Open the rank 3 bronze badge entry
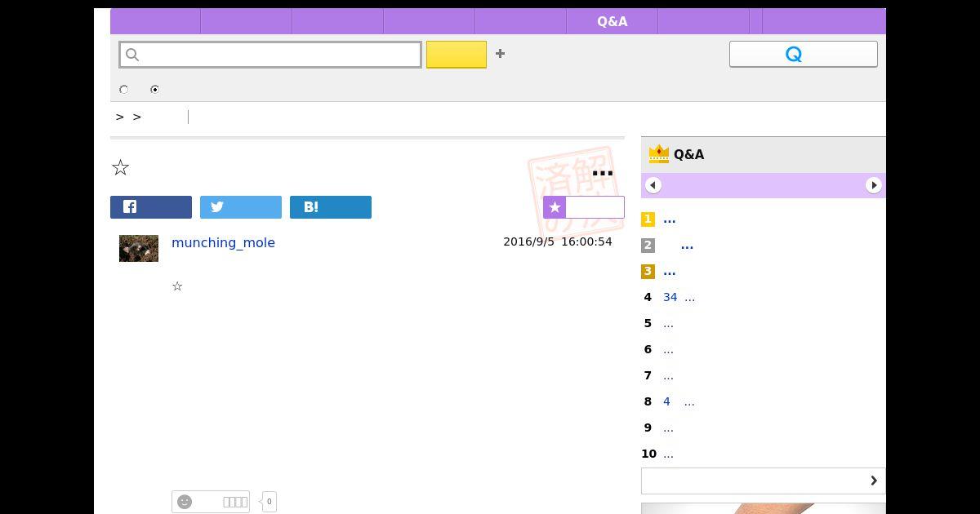Image resolution: width=980 pixels, height=514 pixels. [x=670, y=271]
